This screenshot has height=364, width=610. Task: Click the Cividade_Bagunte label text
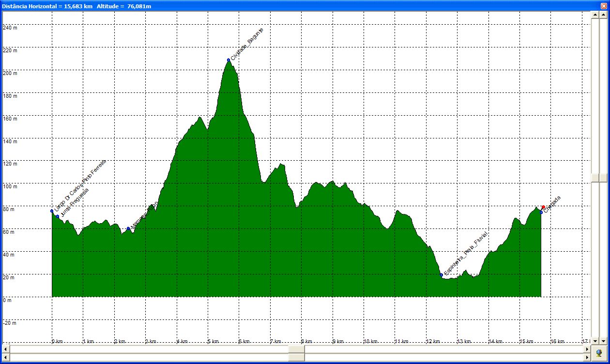coord(247,45)
